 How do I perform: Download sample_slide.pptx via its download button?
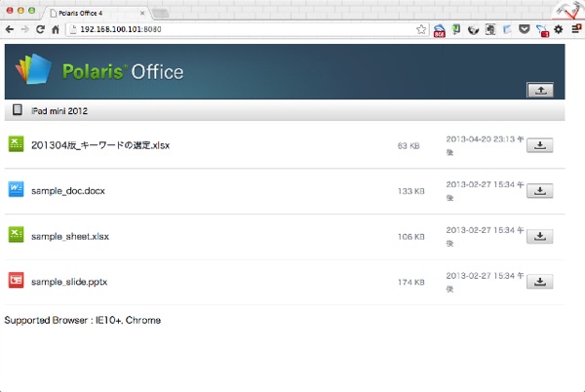pyautogui.click(x=540, y=282)
